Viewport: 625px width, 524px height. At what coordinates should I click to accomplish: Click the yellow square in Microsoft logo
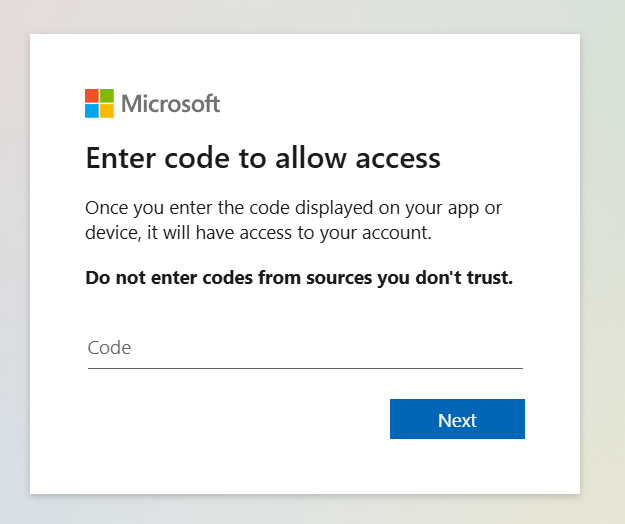(107, 111)
